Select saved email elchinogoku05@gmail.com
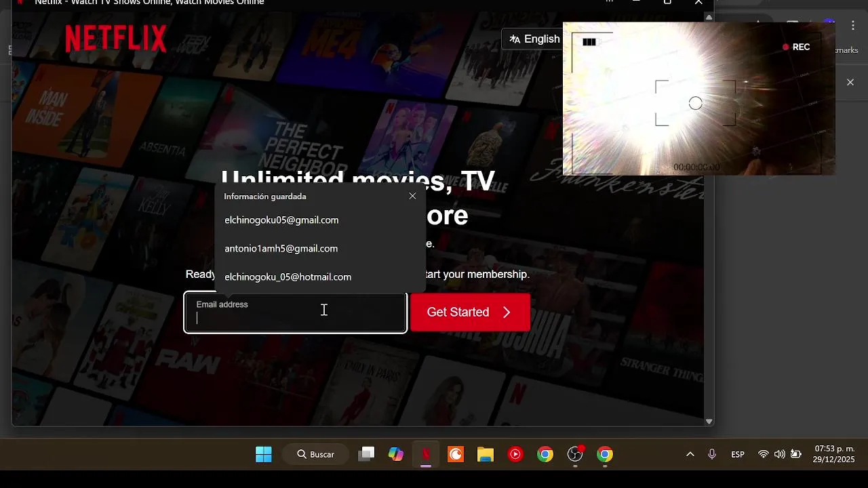This screenshot has width=868, height=488. click(x=281, y=220)
